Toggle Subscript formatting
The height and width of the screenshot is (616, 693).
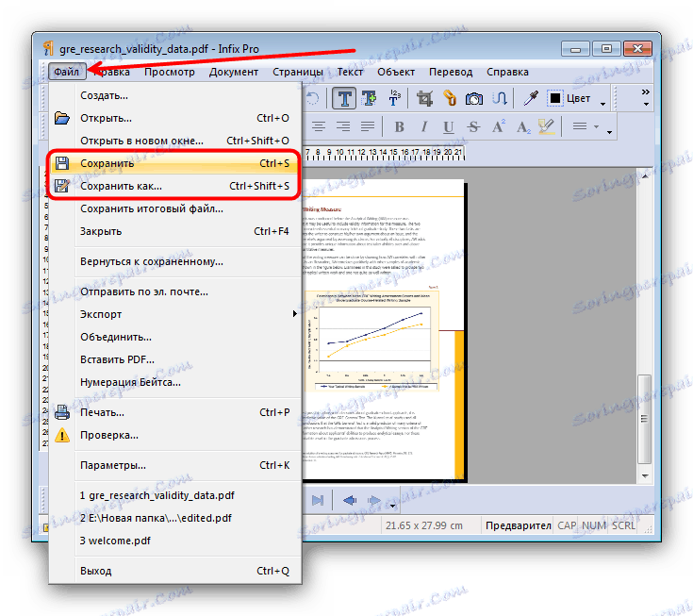(x=523, y=127)
